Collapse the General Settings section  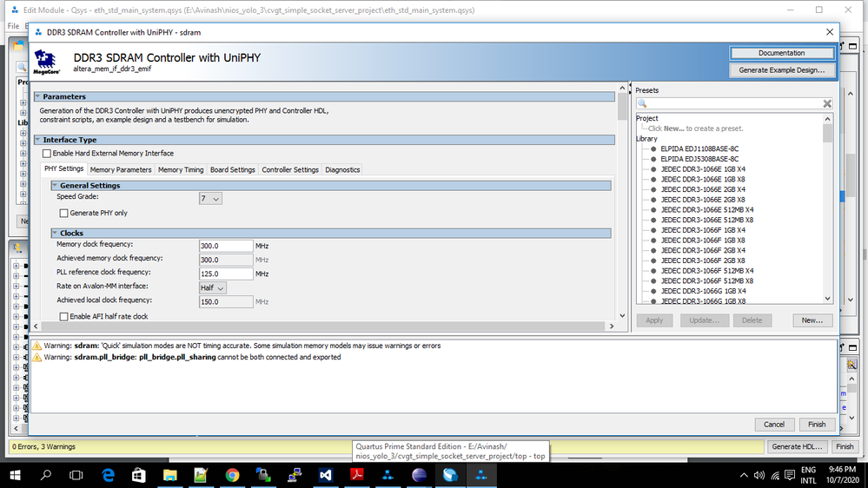pyautogui.click(x=55, y=186)
